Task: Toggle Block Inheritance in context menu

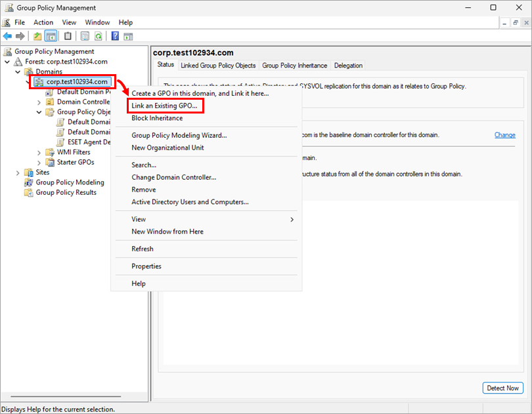Action: click(157, 118)
